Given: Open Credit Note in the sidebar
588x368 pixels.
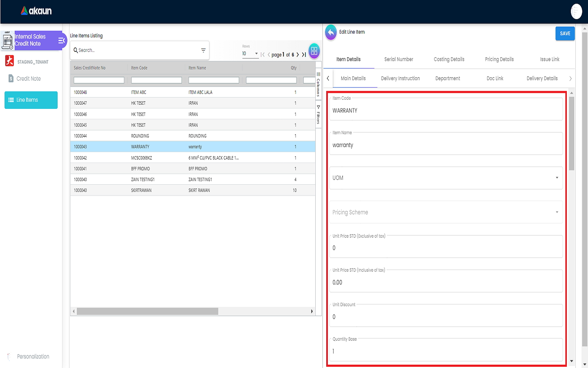Looking at the screenshot, I should coord(29,79).
